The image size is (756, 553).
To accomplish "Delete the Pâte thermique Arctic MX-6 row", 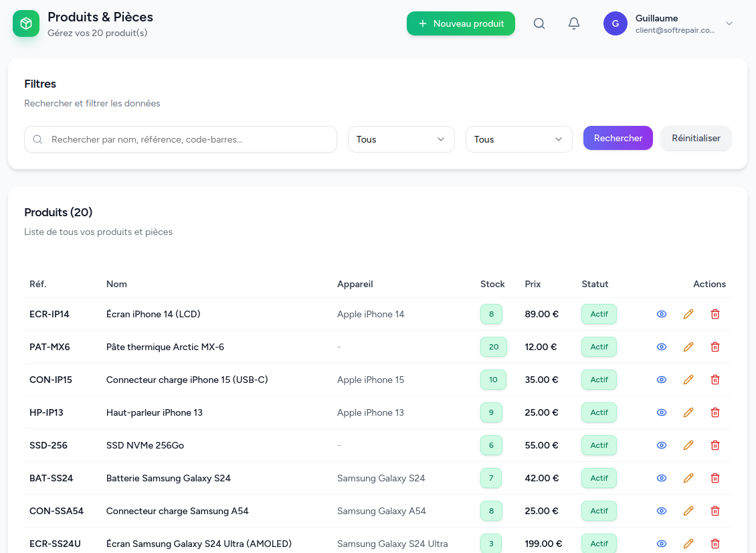I will pyautogui.click(x=715, y=347).
